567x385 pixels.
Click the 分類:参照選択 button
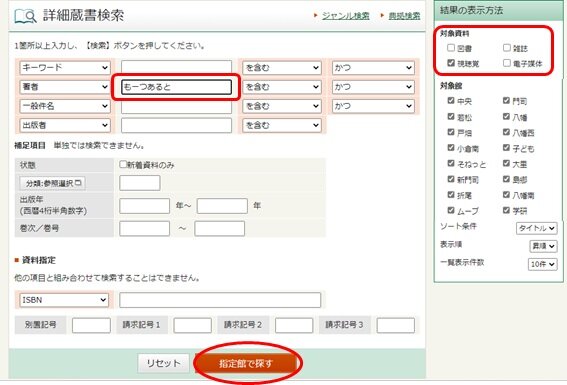point(53,183)
